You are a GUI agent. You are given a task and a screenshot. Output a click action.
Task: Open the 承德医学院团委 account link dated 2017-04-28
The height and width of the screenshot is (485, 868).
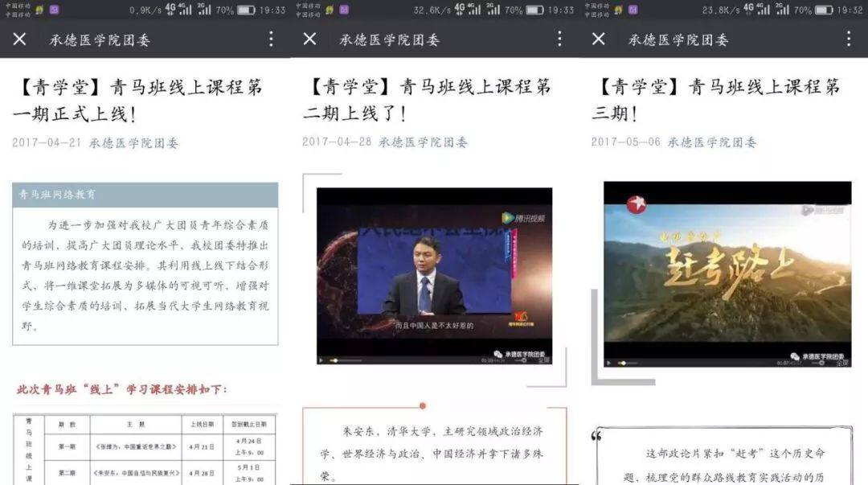coord(423,142)
